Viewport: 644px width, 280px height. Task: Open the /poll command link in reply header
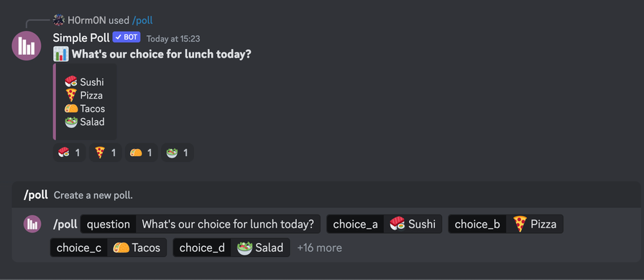tap(142, 20)
